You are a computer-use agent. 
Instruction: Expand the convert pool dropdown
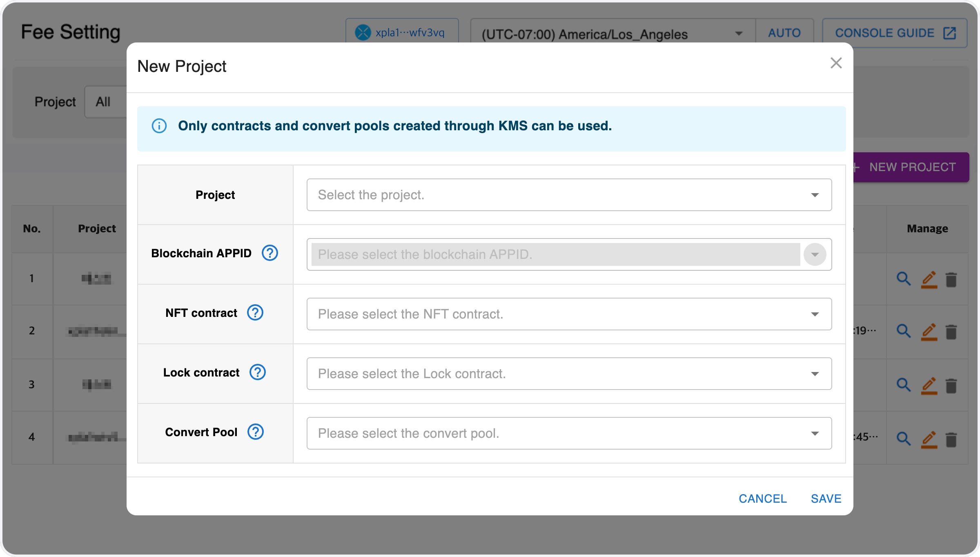569,433
